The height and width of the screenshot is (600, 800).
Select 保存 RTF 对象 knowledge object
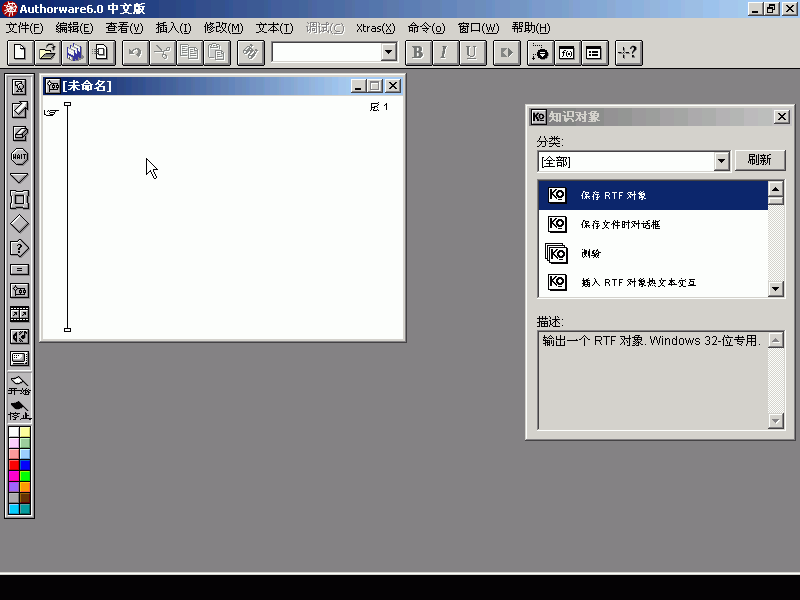pos(653,195)
